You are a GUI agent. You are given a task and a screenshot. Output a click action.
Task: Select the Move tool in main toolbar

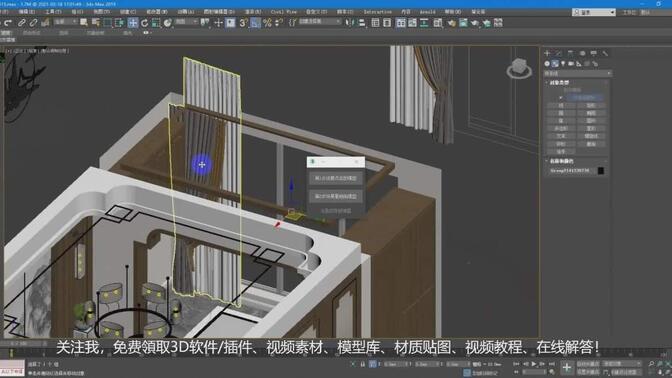click(x=133, y=23)
